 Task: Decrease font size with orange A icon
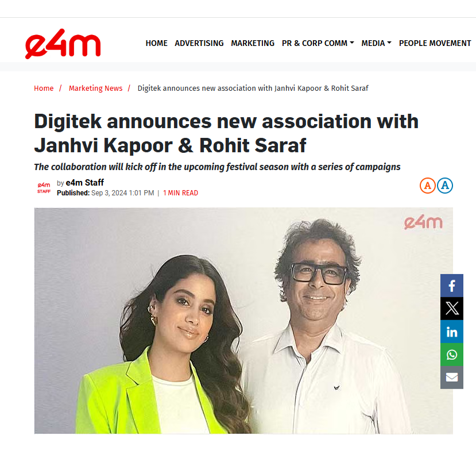coord(427,186)
